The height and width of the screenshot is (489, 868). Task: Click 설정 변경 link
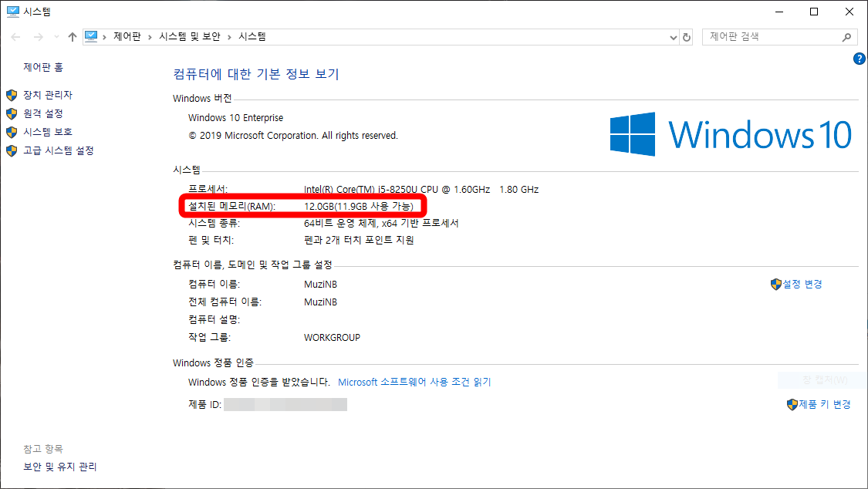tap(802, 284)
